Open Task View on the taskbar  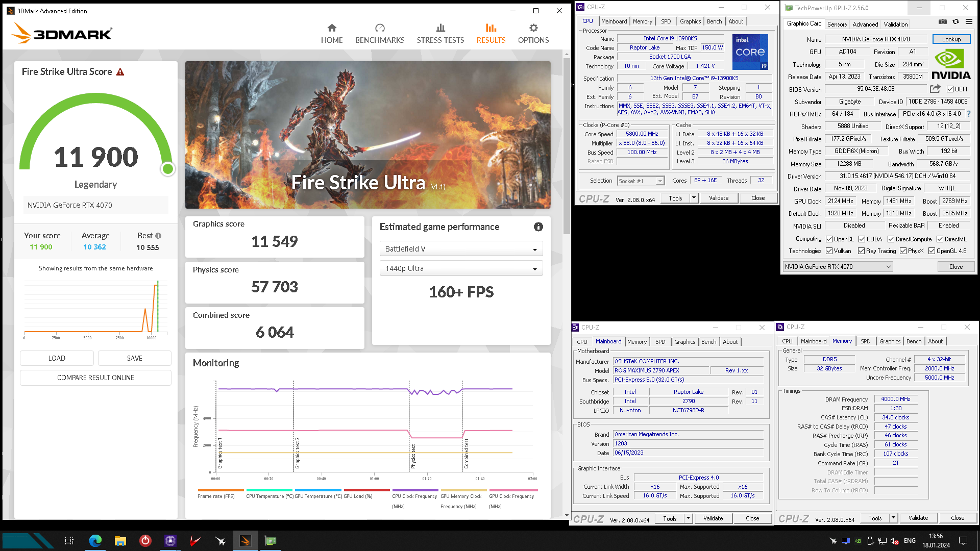pyautogui.click(x=69, y=541)
